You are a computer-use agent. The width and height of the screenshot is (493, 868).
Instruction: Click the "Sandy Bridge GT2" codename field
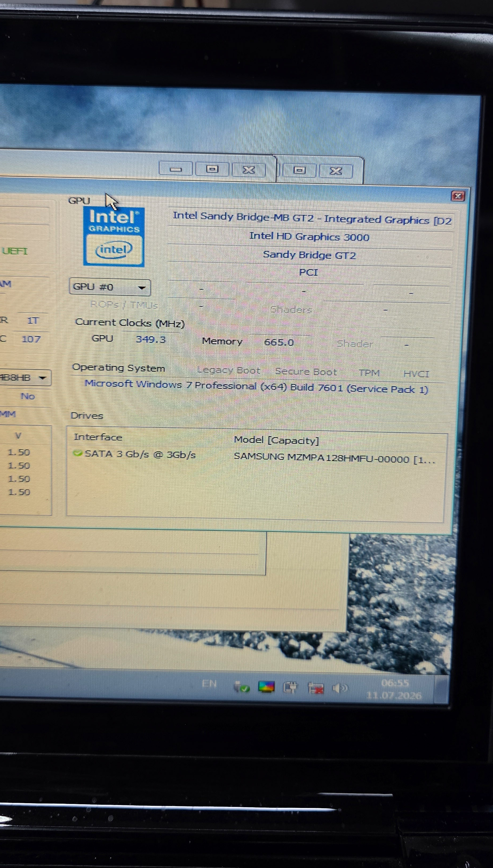[x=309, y=255]
